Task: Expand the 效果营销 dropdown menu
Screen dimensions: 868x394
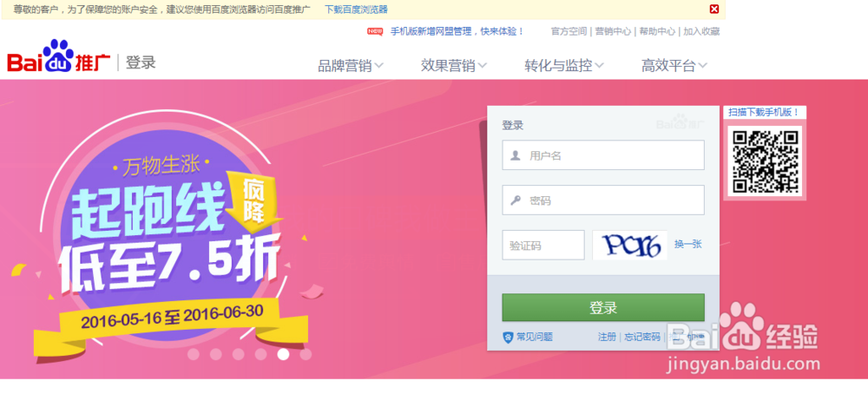Action: pyautogui.click(x=453, y=66)
